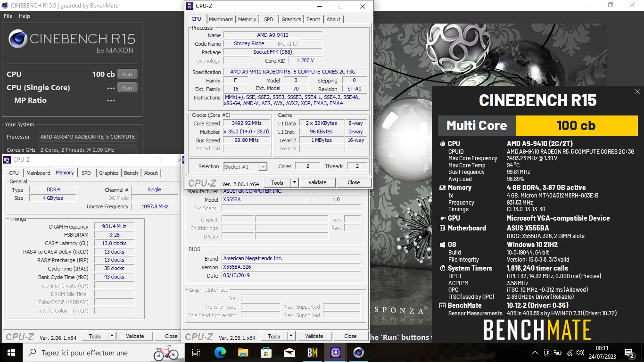644x362 pixels.
Task: Click the Code Name value Stoney Ridge
Action: coord(249,43)
